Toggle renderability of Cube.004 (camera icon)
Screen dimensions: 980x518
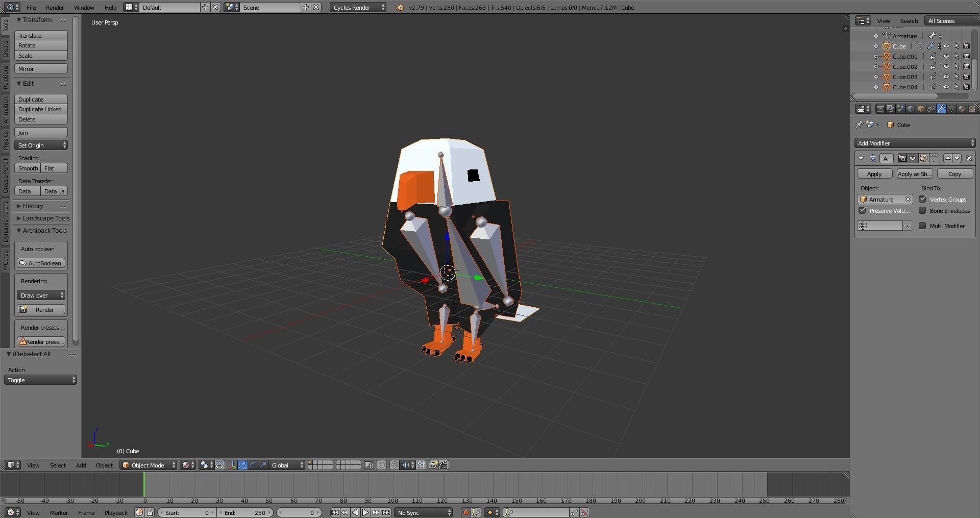(966, 87)
